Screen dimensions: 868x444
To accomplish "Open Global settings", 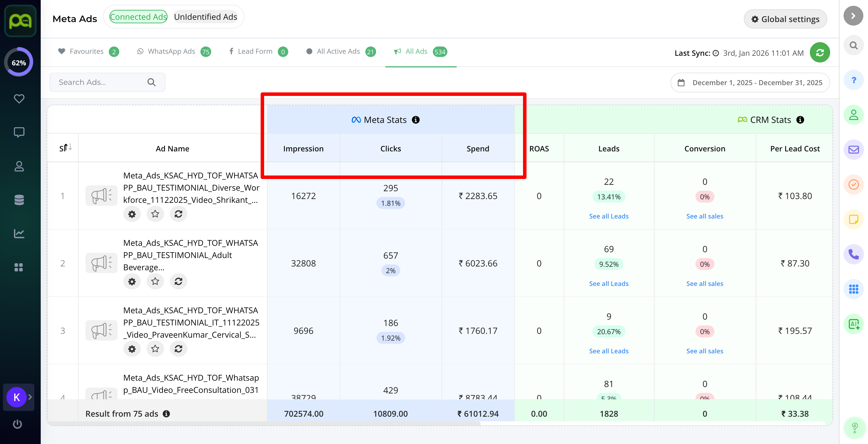I will tap(785, 19).
